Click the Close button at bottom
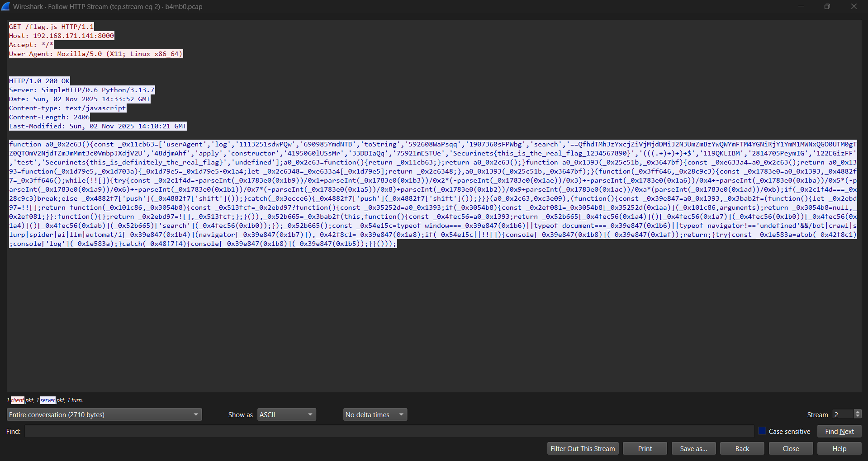This screenshot has height=461, width=868. (791, 448)
